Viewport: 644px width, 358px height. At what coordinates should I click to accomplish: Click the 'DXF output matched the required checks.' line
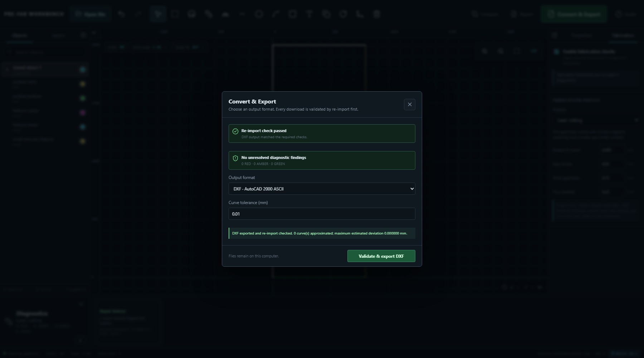click(274, 137)
